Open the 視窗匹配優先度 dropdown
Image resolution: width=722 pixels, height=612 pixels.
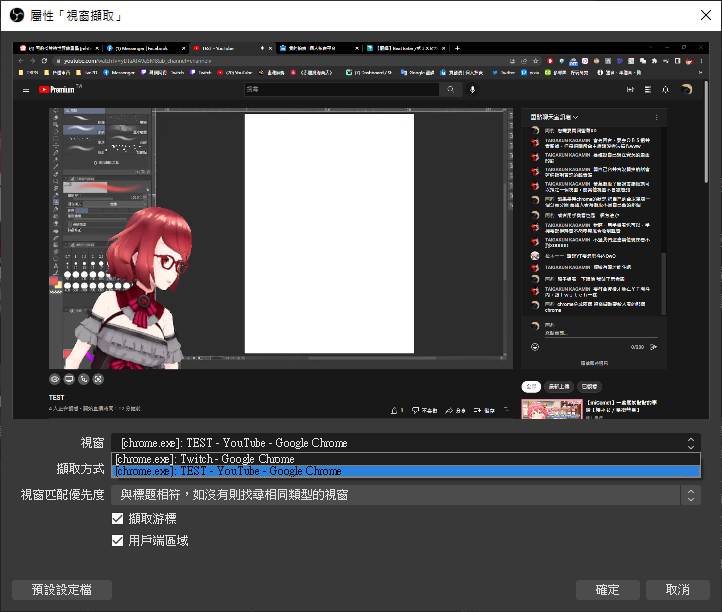pyautogui.click(x=405, y=495)
